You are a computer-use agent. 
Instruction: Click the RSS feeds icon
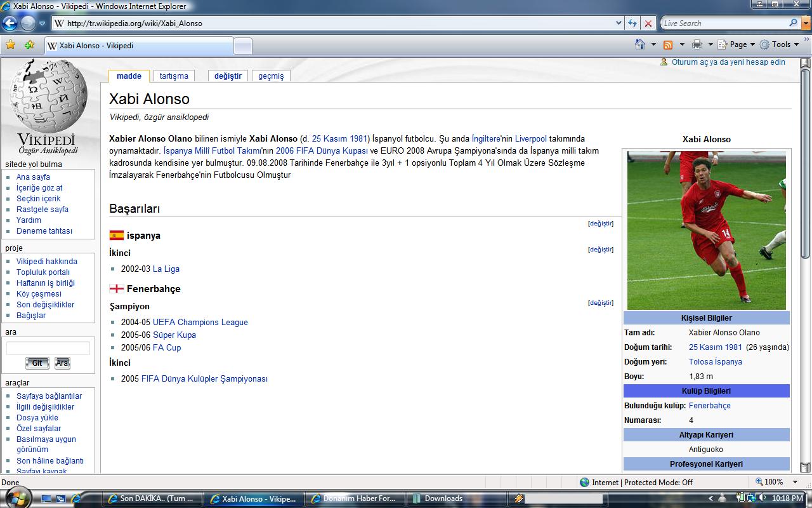pos(668,44)
